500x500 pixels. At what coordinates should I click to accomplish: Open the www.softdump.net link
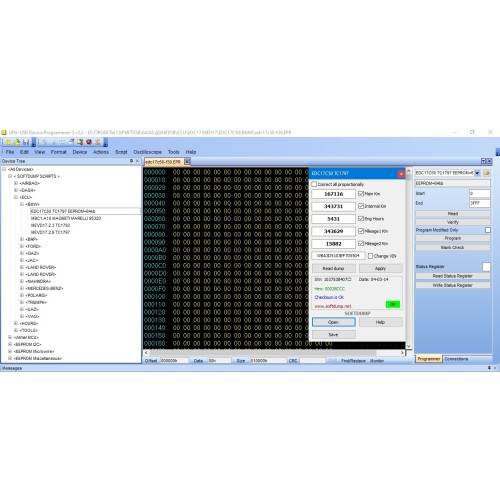(333, 306)
